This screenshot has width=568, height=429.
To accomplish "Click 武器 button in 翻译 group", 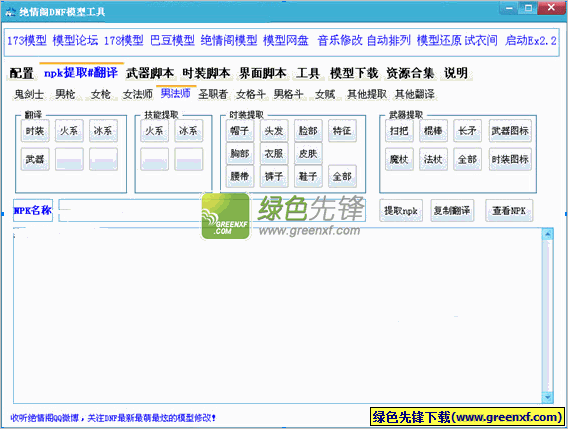I will [x=35, y=159].
